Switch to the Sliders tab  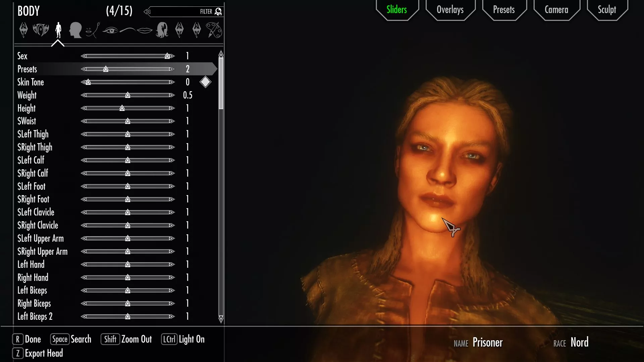coord(397,10)
